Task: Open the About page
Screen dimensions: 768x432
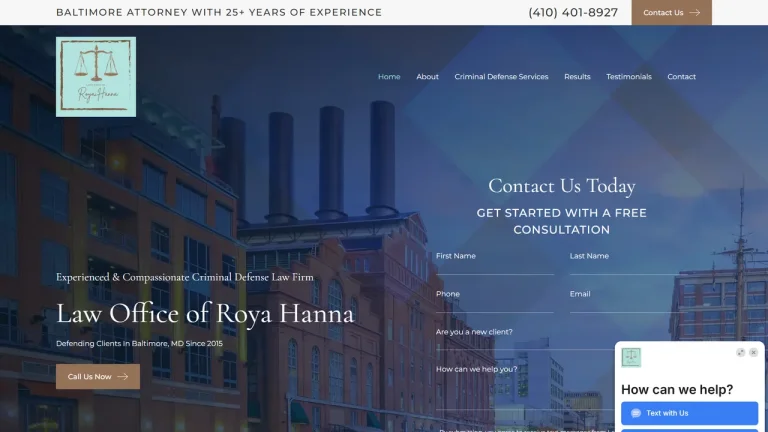Action: (x=427, y=76)
